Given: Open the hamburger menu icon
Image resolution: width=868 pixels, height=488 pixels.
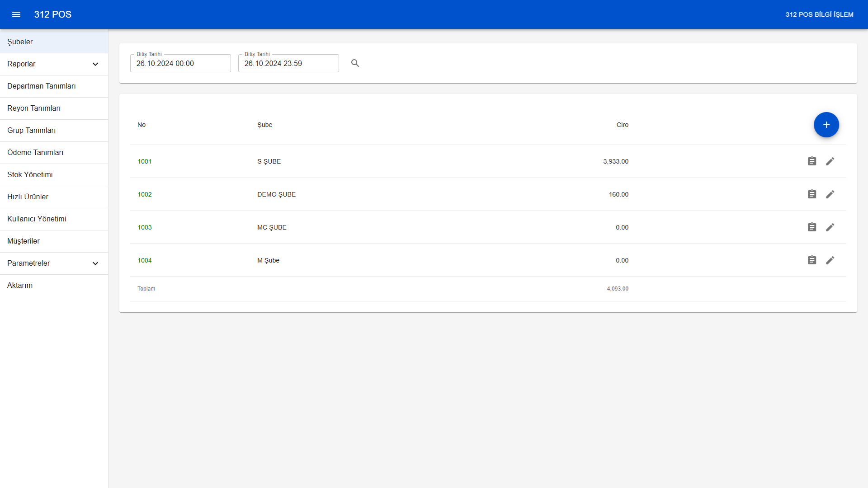Looking at the screenshot, I should coord(16,14).
